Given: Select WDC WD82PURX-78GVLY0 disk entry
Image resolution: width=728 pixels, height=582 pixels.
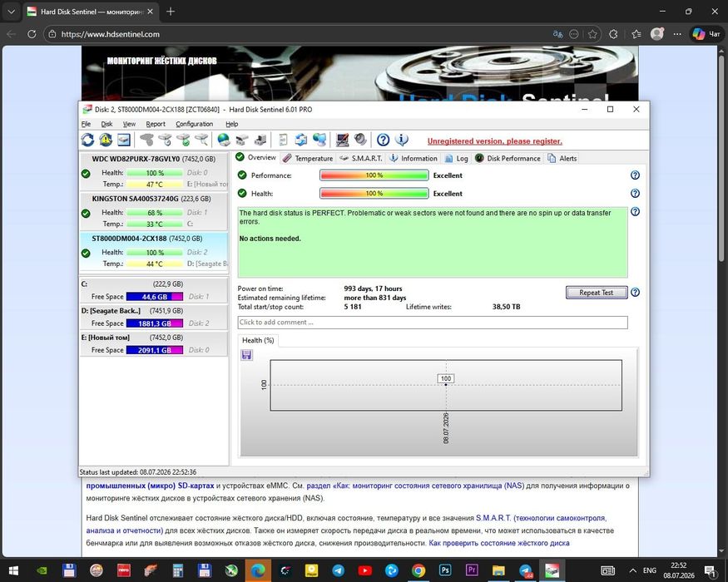Looking at the screenshot, I should coord(154,171).
